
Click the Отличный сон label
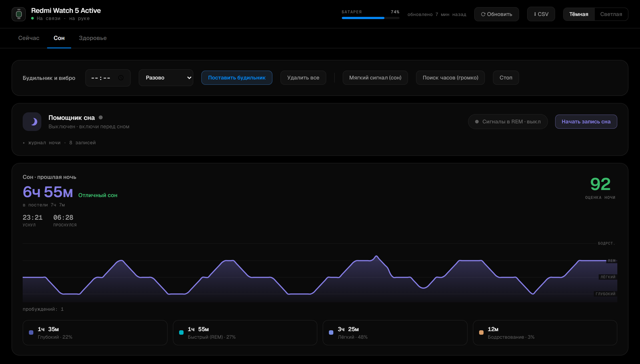(98, 195)
